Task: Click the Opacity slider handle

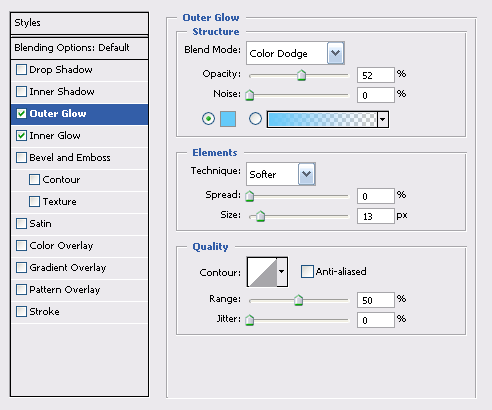Action: 301,75
